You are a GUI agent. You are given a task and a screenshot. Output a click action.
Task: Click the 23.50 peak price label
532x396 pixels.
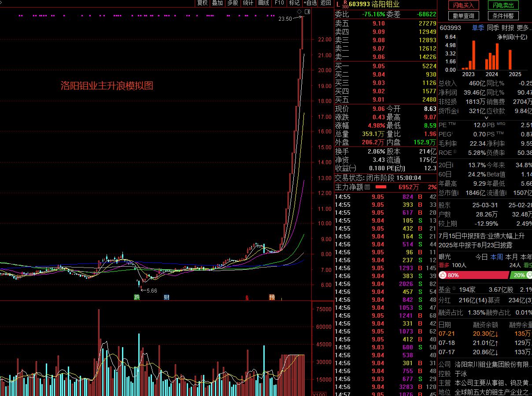click(285, 19)
